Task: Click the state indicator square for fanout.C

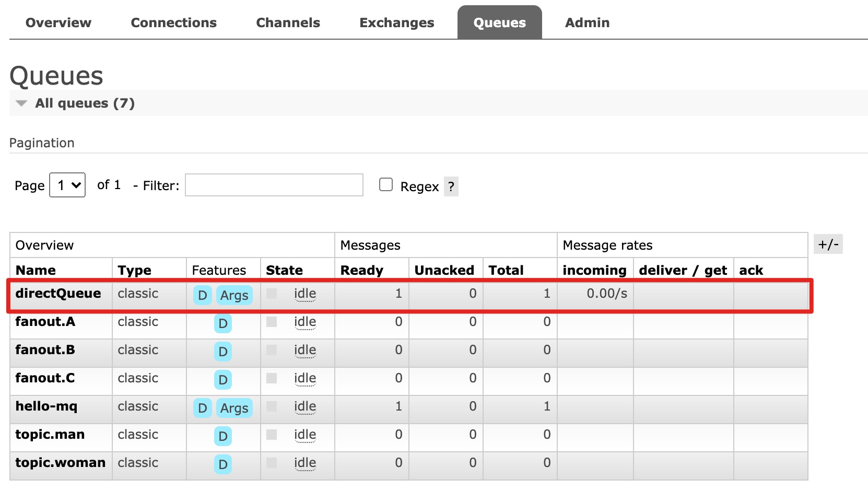Action: click(272, 378)
